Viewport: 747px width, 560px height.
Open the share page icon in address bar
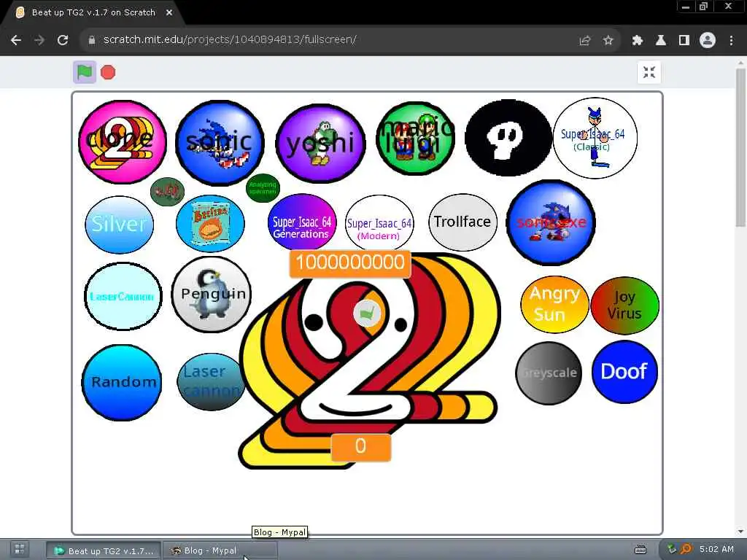pyautogui.click(x=584, y=41)
